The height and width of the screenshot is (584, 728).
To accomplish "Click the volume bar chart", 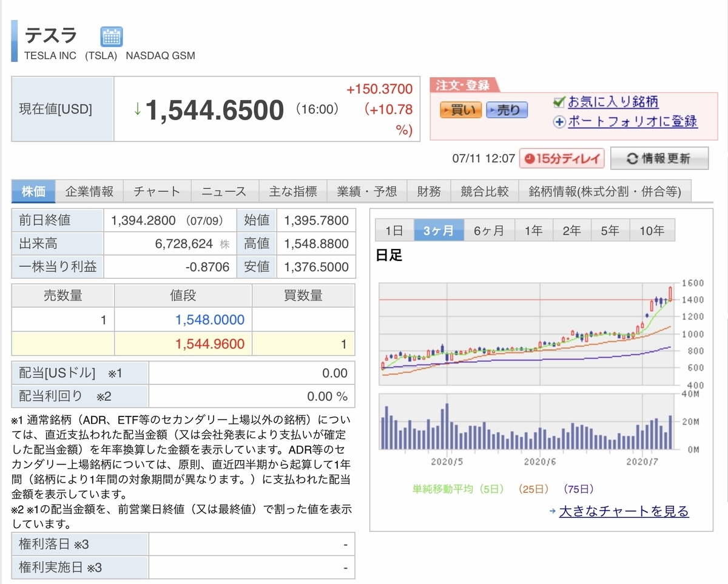I will coord(527,422).
